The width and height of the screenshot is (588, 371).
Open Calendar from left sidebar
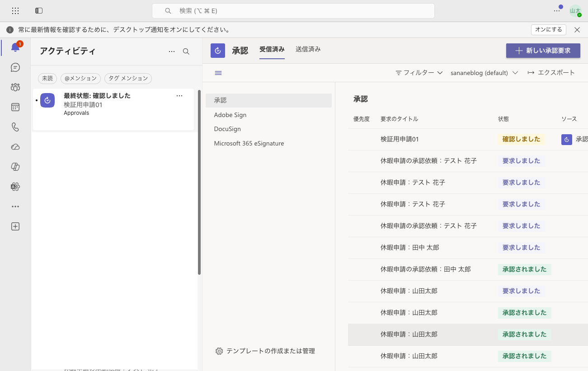pos(15,107)
